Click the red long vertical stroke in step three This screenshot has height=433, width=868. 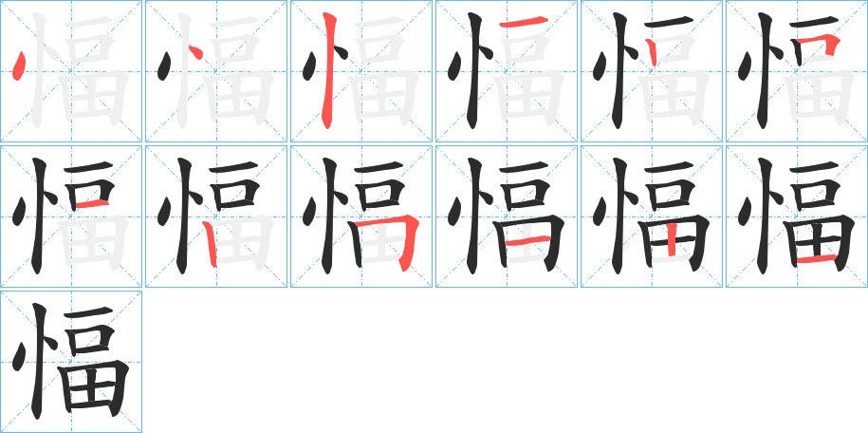pyautogui.click(x=329, y=70)
